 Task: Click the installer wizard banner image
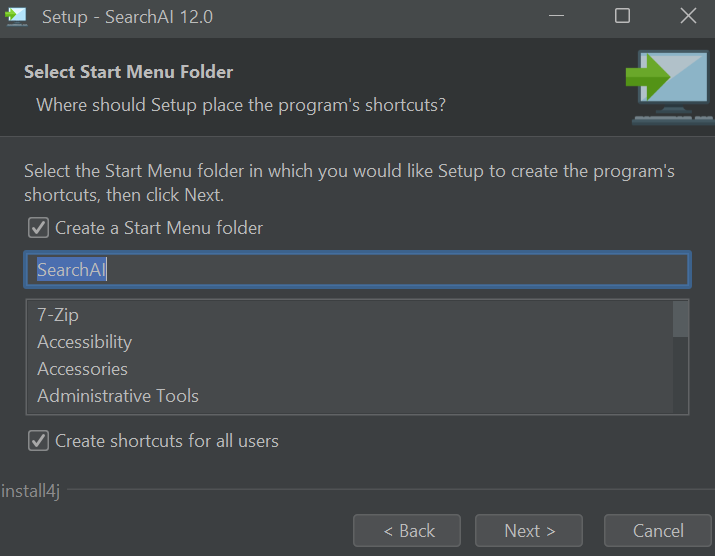coord(669,87)
